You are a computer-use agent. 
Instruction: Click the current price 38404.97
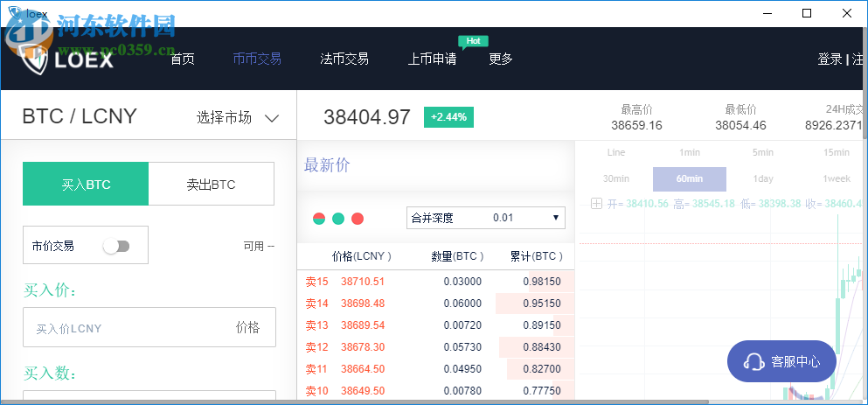point(368,117)
